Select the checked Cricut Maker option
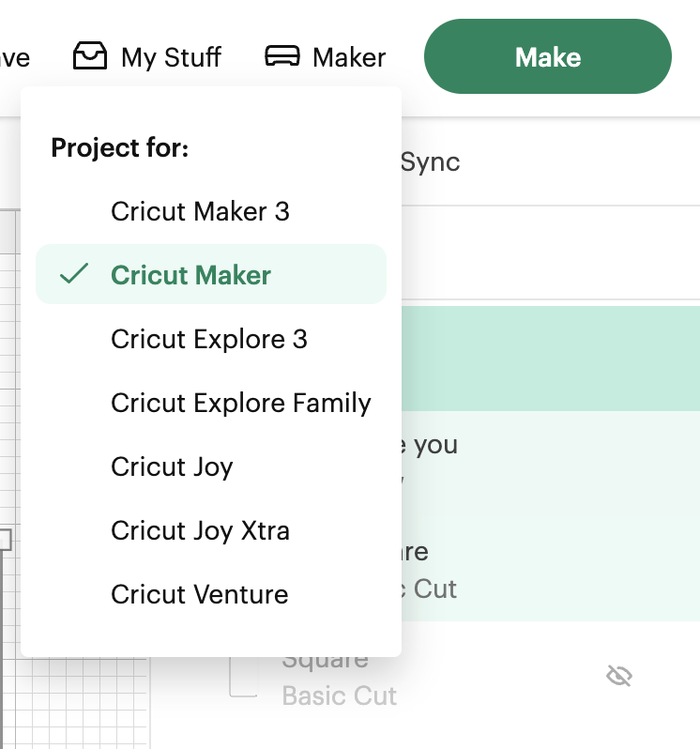This screenshot has width=700, height=749. [211, 274]
